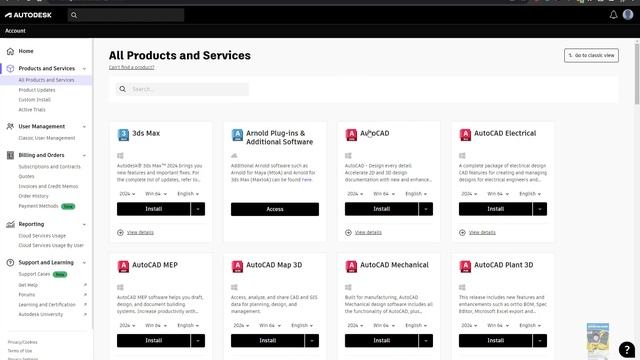
Task: Click the AutoCAD Electrical product icon
Action: click(x=465, y=135)
